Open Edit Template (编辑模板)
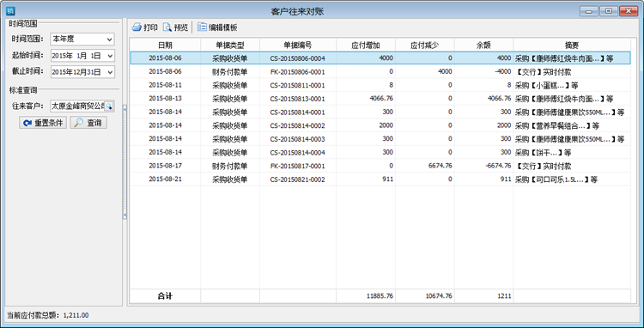This screenshot has height=328, width=644. [217, 27]
